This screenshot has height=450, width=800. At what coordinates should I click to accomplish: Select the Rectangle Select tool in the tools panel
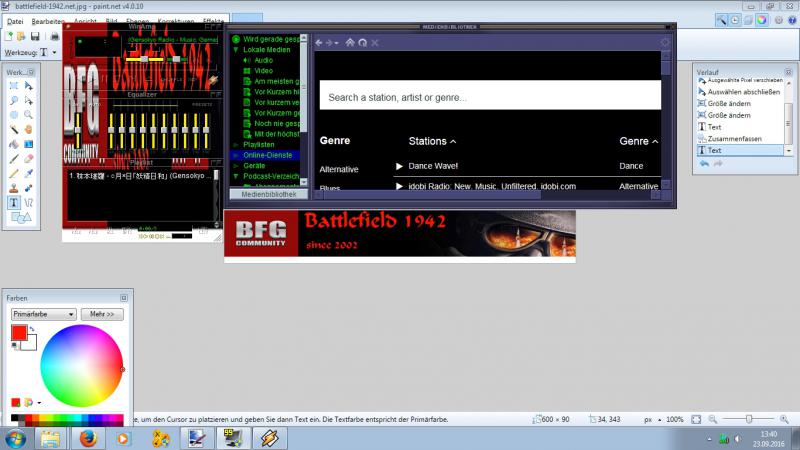(x=14, y=86)
